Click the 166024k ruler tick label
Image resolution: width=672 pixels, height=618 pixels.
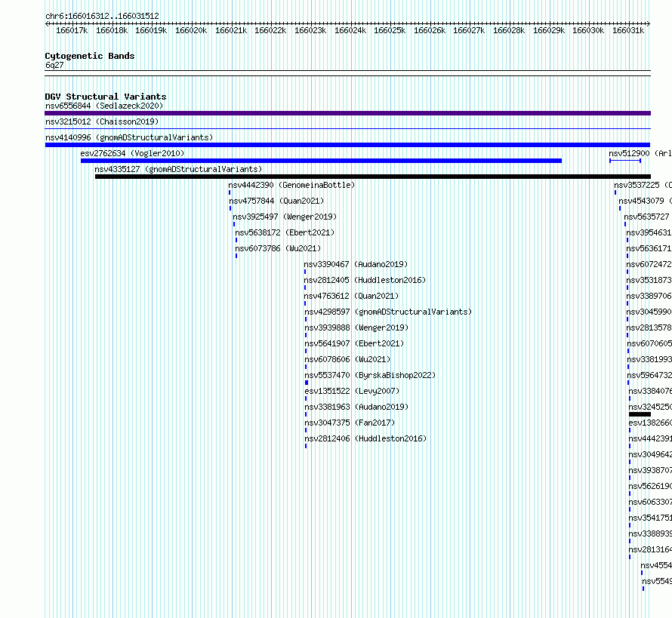coord(350,30)
